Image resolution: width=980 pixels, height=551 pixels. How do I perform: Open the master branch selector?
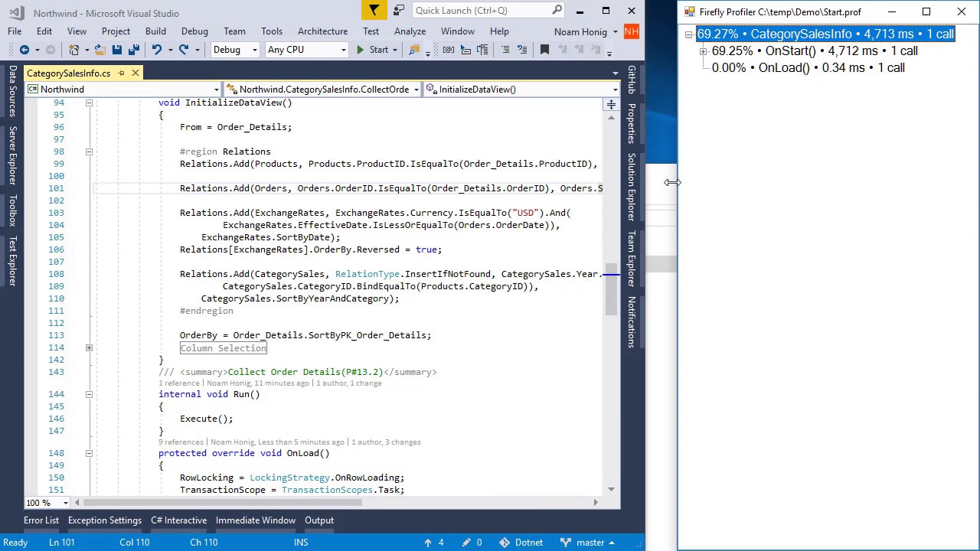tap(589, 543)
